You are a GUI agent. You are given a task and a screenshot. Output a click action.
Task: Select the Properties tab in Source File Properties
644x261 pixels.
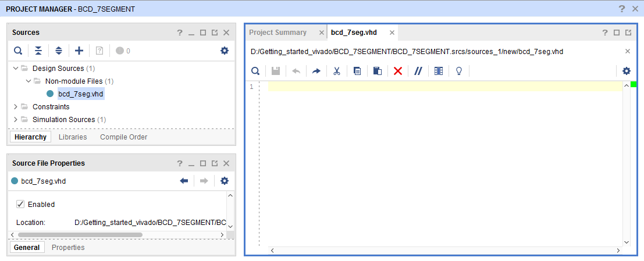tap(68, 248)
